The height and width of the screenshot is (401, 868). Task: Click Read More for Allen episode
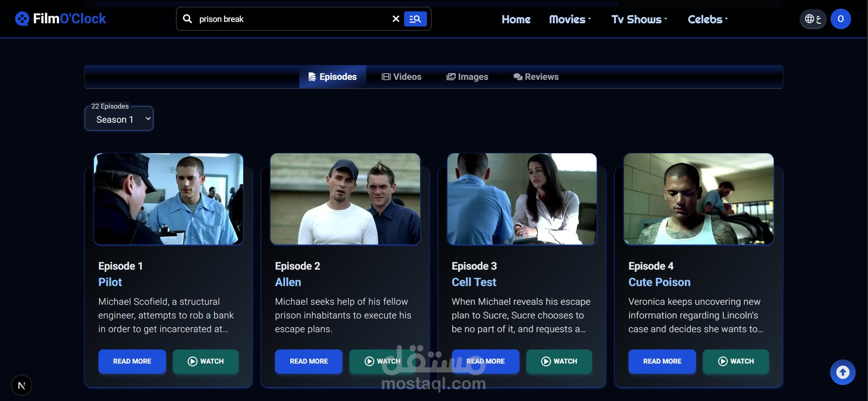click(309, 361)
